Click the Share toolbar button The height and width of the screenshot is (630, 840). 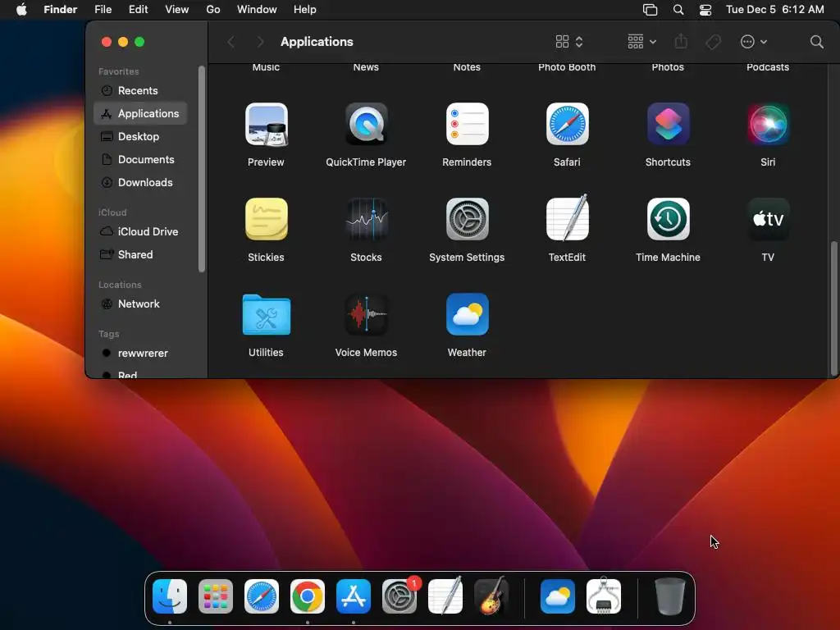tap(681, 42)
